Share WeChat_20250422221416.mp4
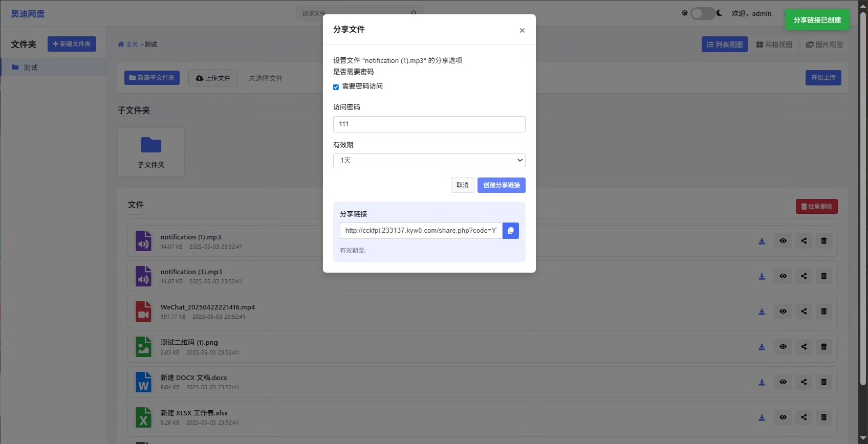This screenshot has height=444, width=868. tap(804, 312)
